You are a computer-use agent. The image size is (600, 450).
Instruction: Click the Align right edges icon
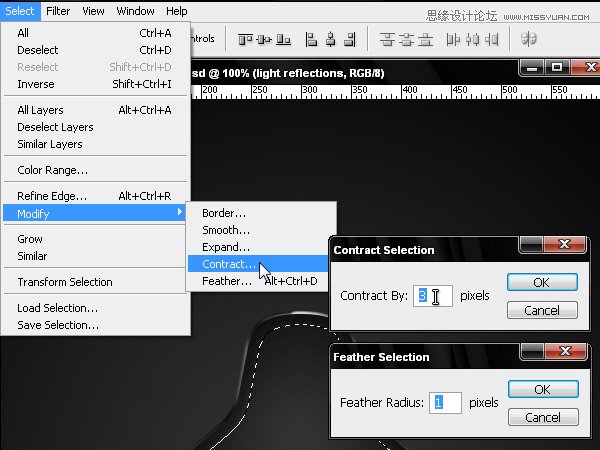click(x=349, y=39)
